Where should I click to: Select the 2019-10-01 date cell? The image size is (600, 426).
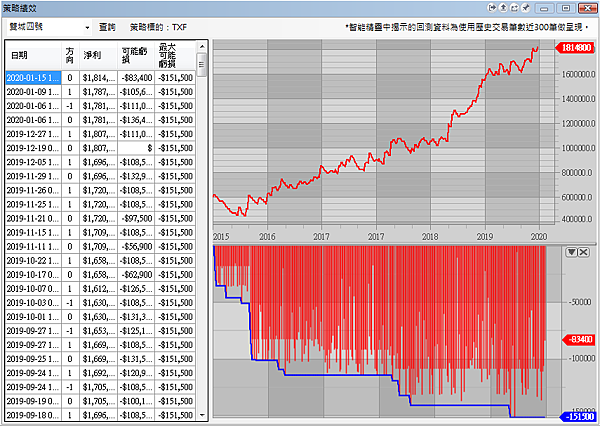(x=33, y=317)
